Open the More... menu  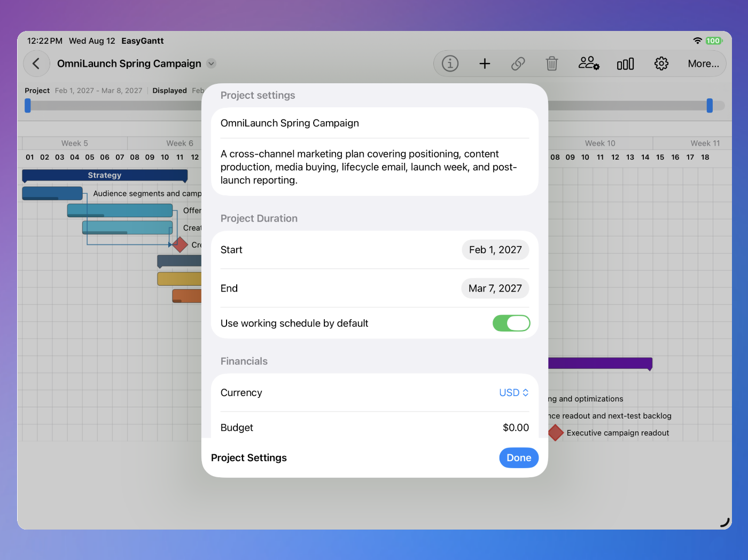pyautogui.click(x=703, y=64)
